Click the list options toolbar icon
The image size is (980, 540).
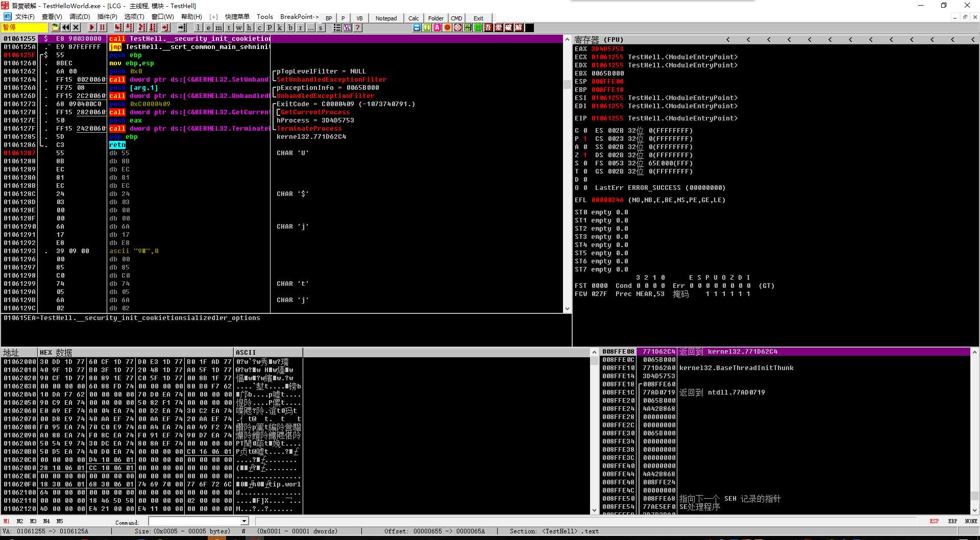point(337,28)
